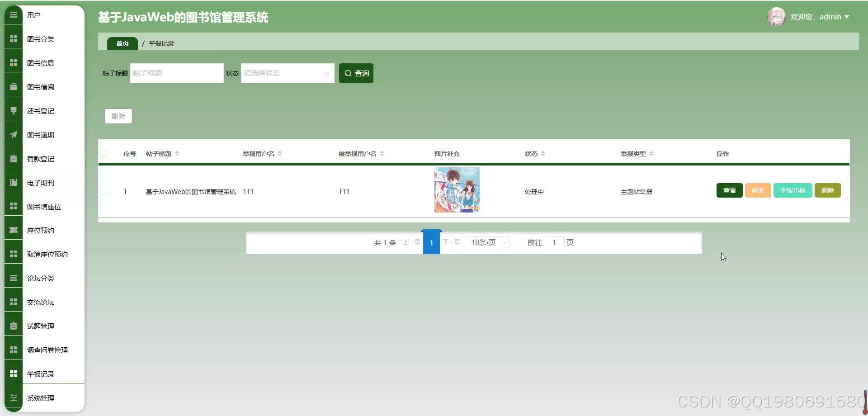Viewport: 868px width, 416px height.
Task: Click the 座位预约 sidebar icon
Action: [13, 230]
